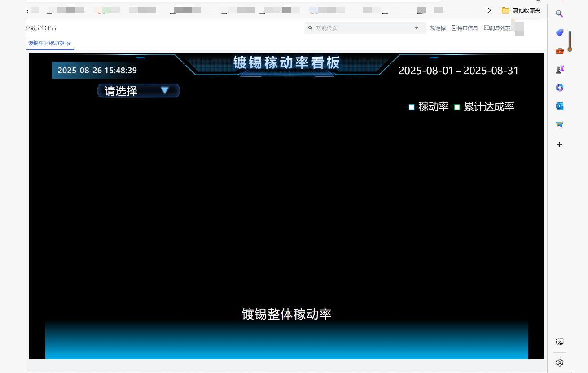Click the 翻译 translate button
This screenshot has width=588, height=373.
pos(438,28)
